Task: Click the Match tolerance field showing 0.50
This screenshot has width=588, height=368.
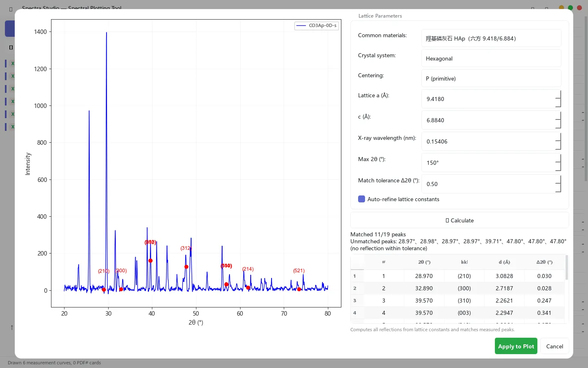Action: click(488, 184)
